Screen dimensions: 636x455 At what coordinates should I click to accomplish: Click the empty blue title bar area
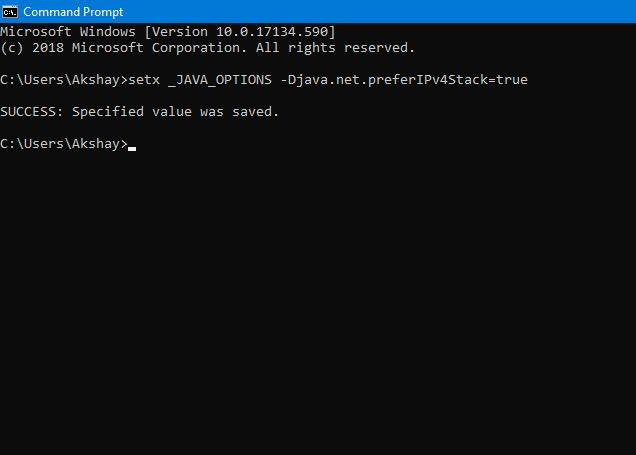pyautogui.click(x=377, y=11)
